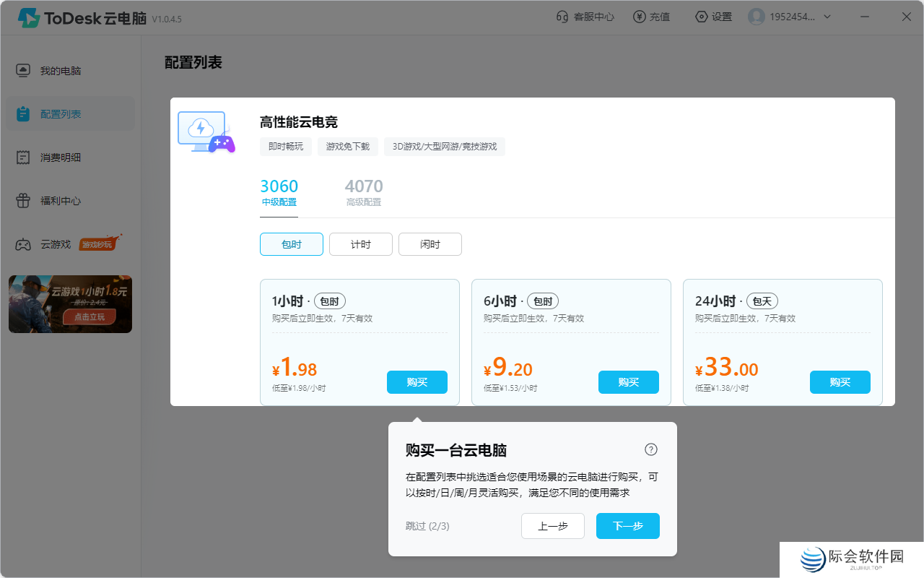Purchase the 1小时 plan with 购买

(417, 382)
